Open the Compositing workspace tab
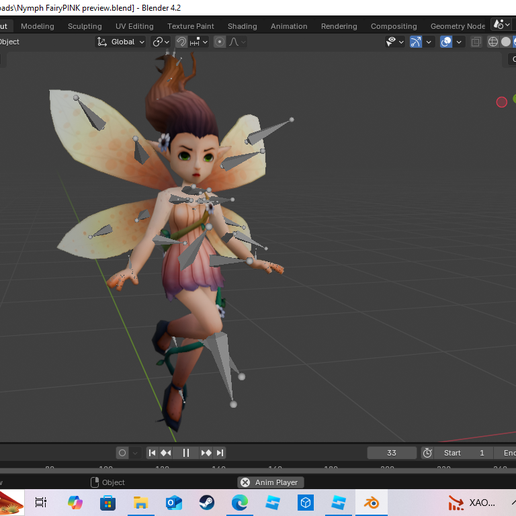This screenshot has height=516, width=516. [x=394, y=26]
